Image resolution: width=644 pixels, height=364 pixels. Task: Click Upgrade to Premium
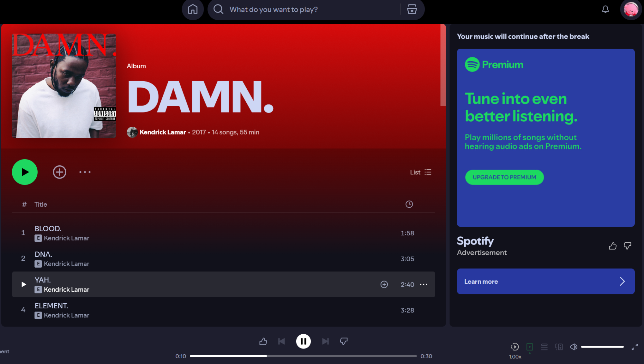coord(504,177)
